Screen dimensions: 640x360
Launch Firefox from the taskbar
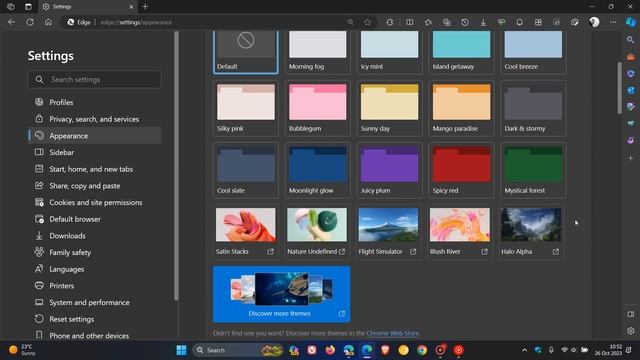(x=330, y=350)
